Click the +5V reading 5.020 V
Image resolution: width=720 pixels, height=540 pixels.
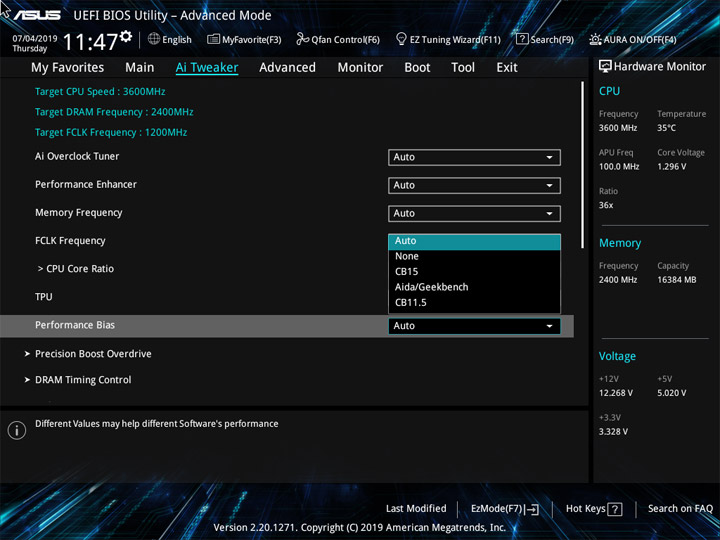[x=672, y=394]
